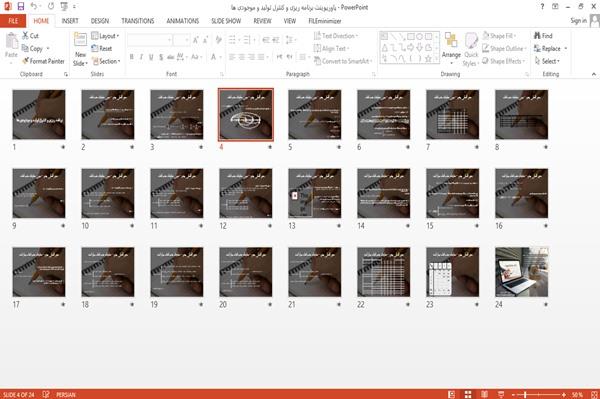Image resolution: width=600 pixels, height=399 pixels.
Task: Open font color dropdown
Action: pyautogui.click(x=220, y=57)
